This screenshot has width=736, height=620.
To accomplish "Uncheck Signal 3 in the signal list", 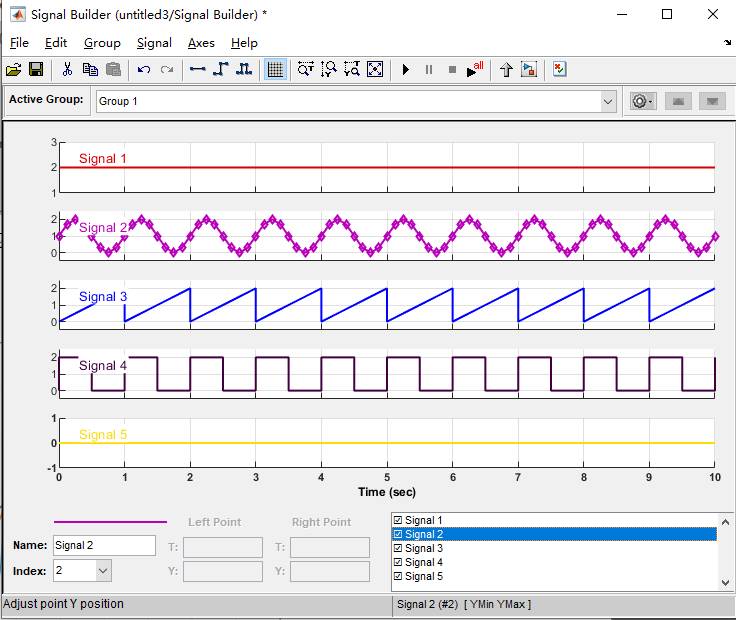I will tap(398, 548).
